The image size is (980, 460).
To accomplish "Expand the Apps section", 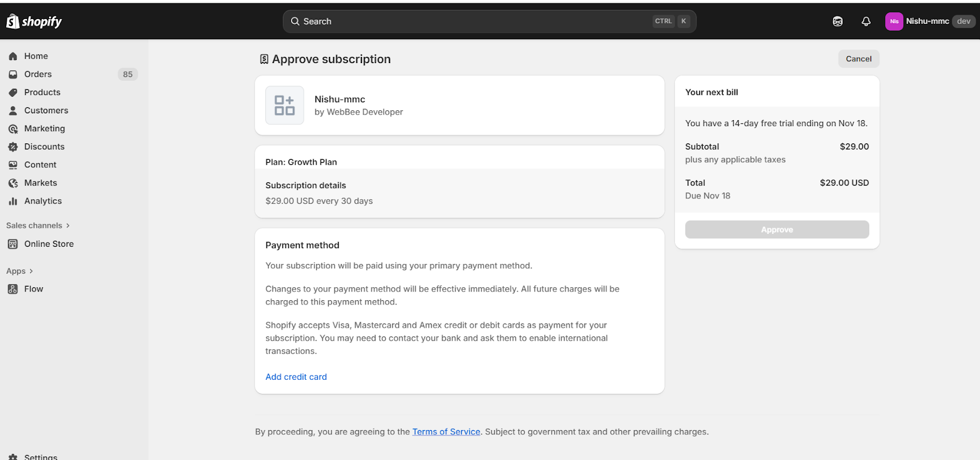I will coord(20,271).
